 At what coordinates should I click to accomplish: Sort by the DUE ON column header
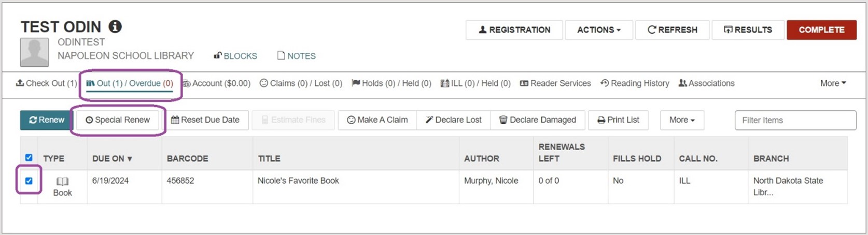click(112, 159)
